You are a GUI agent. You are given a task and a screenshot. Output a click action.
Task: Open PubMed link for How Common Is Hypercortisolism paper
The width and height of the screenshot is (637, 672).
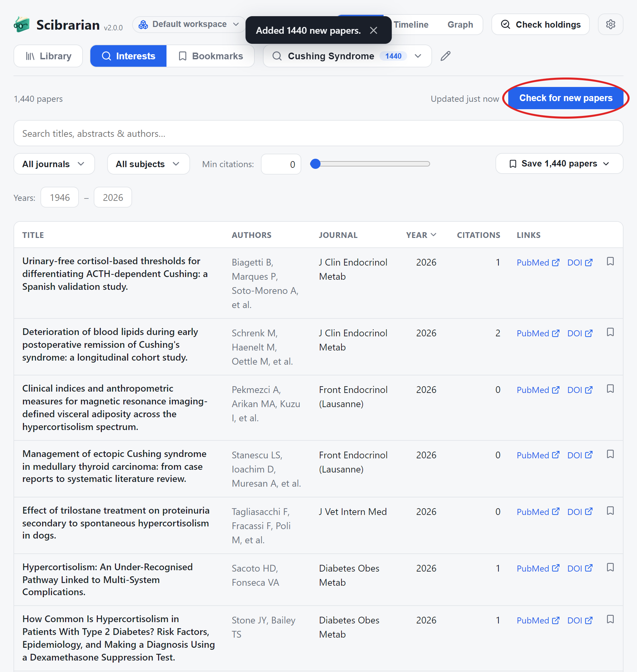[x=538, y=620]
